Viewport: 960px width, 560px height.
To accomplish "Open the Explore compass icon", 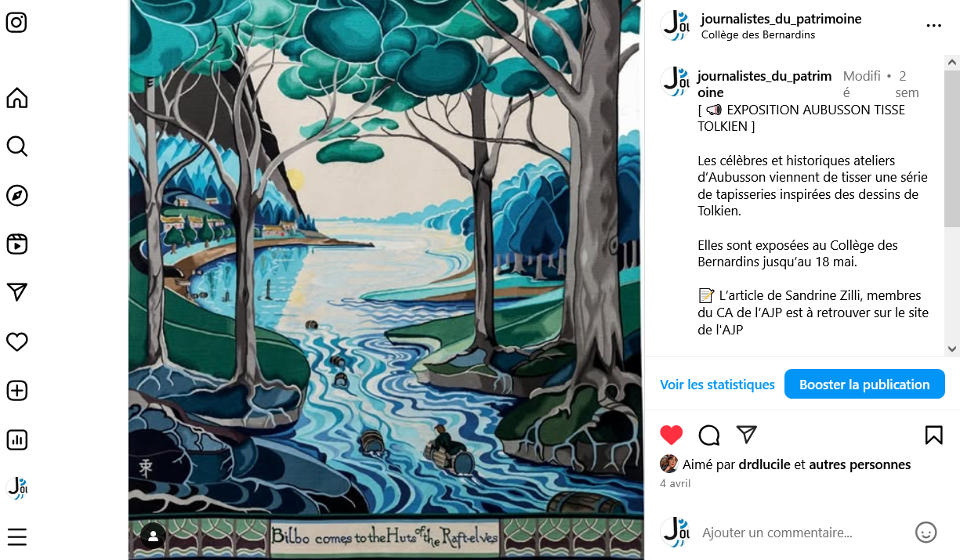I will [x=16, y=195].
